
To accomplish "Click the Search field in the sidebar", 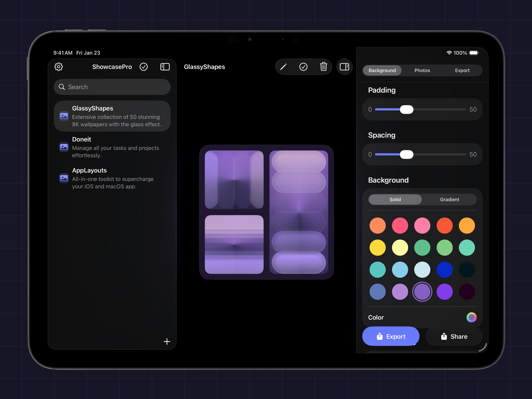I will coord(112,87).
